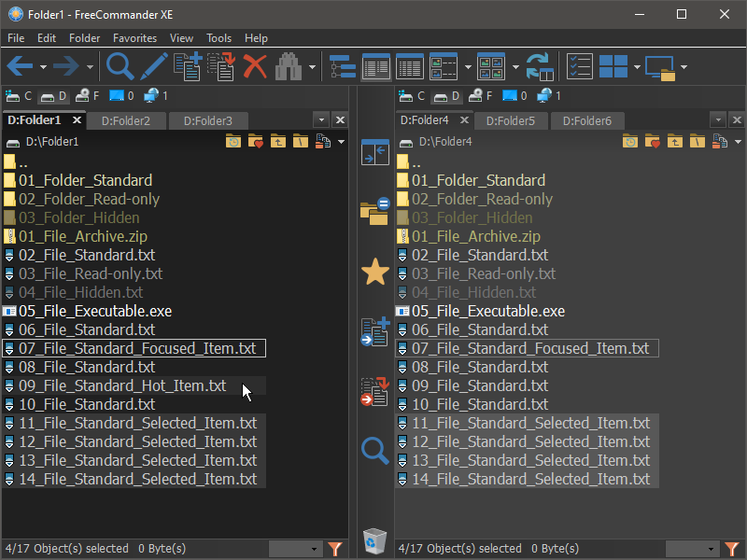This screenshot has height=560, width=747.
Task: Open 01_Folder_Standard in the left panel
Action: pyautogui.click(x=85, y=180)
